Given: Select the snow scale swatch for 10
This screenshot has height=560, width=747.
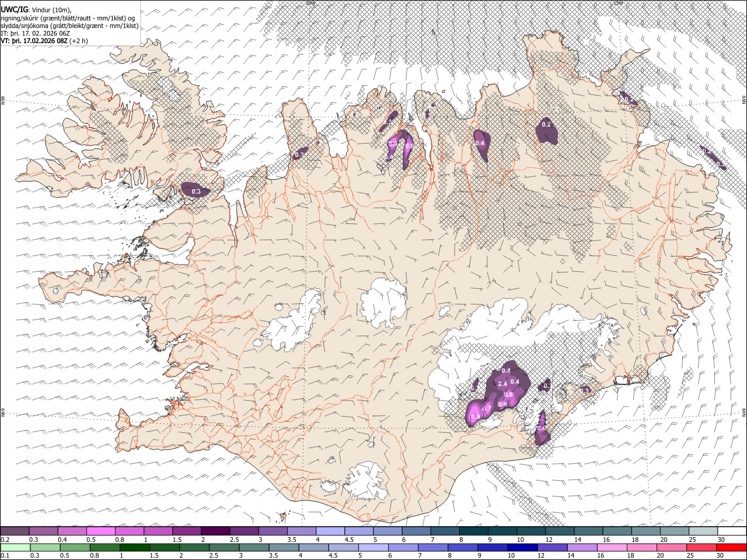Looking at the screenshot, I should [530, 531].
